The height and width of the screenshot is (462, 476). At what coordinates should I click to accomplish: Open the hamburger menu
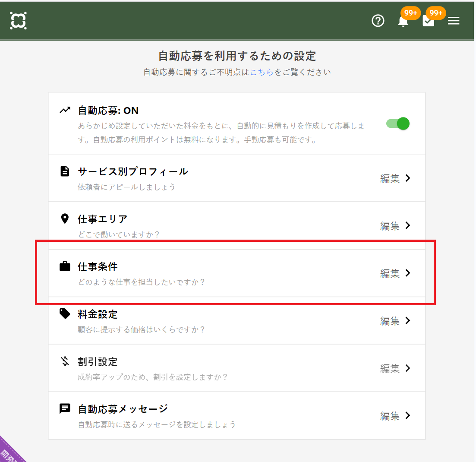pos(454,21)
